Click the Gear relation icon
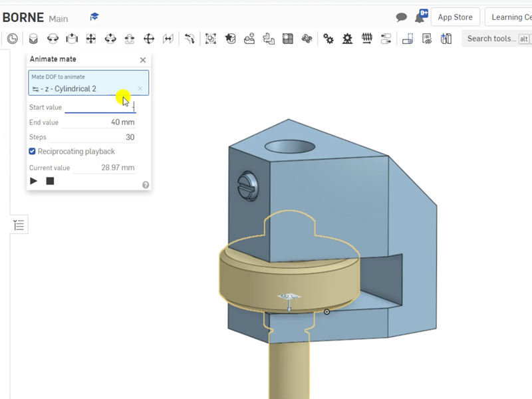 click(328, 39)
